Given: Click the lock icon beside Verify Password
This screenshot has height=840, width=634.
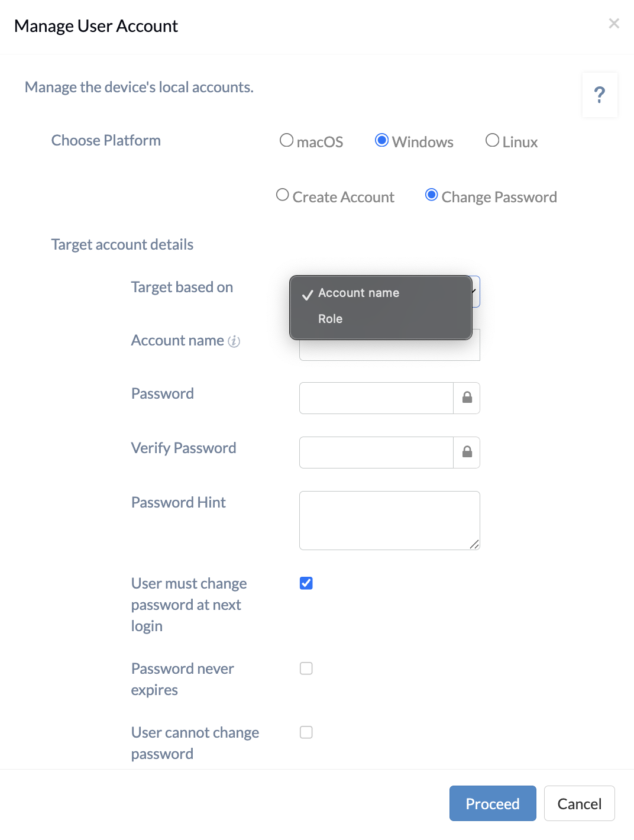Looking at the screenshot, I should click(467, 453).
